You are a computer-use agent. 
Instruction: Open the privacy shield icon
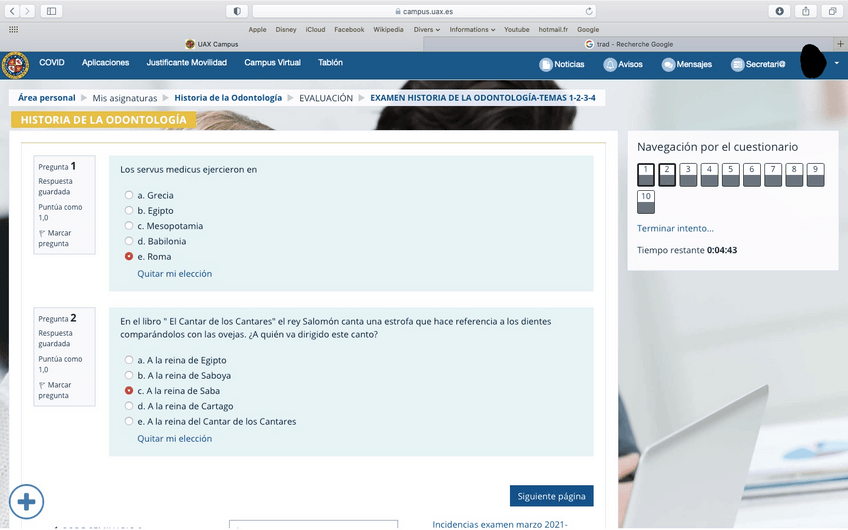pyautogui.click(x=237, y=11)
